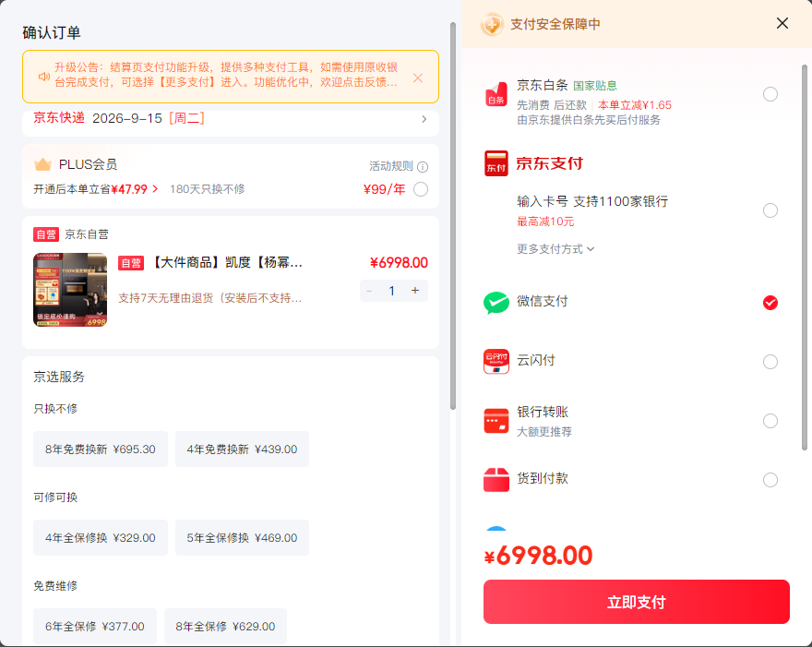Expand PLUS savings ¥47.99 arrow

(x=155, y=189)
